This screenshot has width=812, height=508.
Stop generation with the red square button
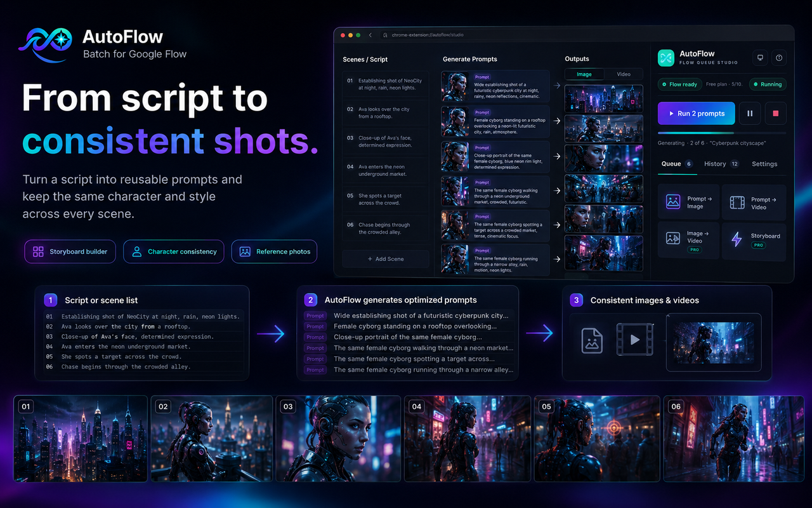[x=775, y=114]
